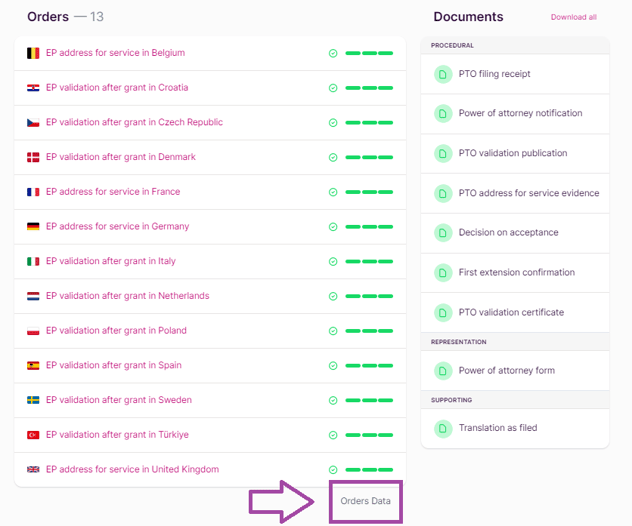Click the Power of attorney form icon

[x=443, y=371]
